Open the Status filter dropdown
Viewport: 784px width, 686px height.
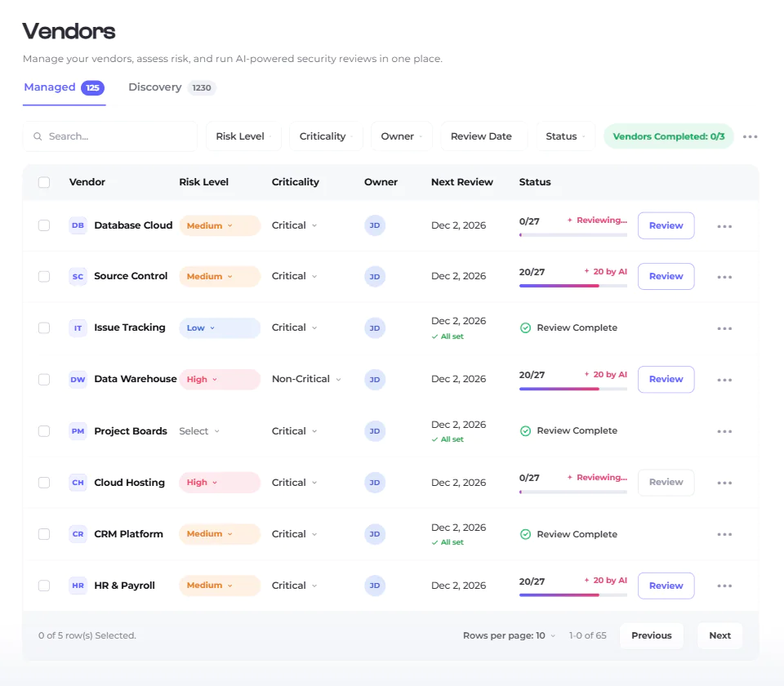[565, 136]
